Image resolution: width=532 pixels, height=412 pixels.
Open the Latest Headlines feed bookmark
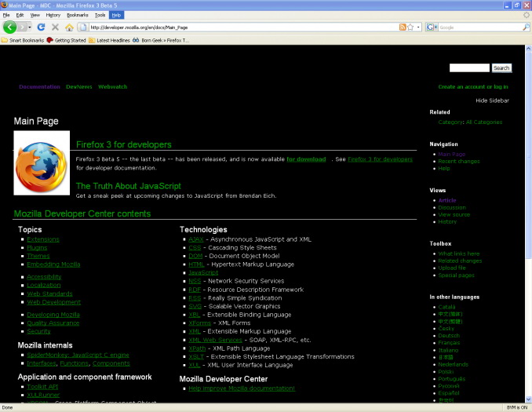tap(109, 40)
